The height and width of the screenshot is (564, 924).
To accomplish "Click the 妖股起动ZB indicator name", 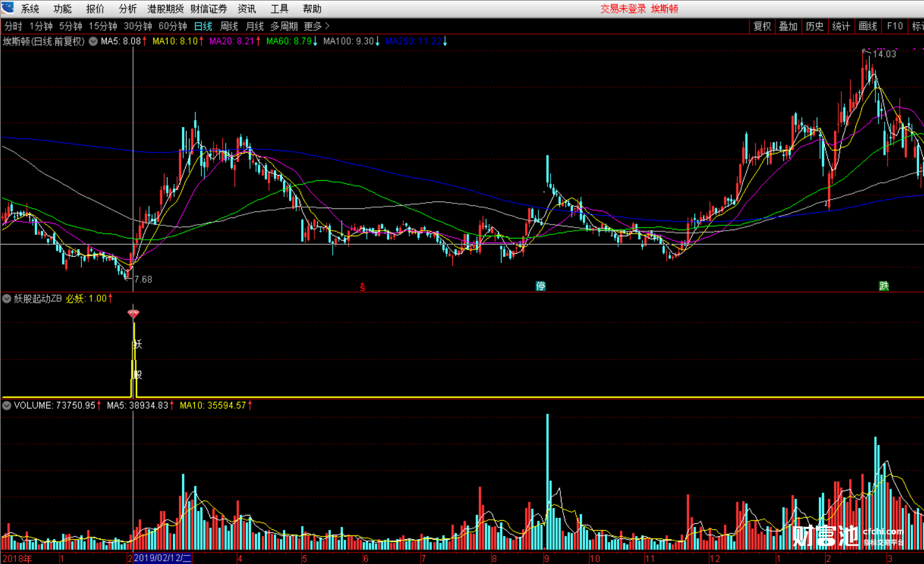I will 38,299.
